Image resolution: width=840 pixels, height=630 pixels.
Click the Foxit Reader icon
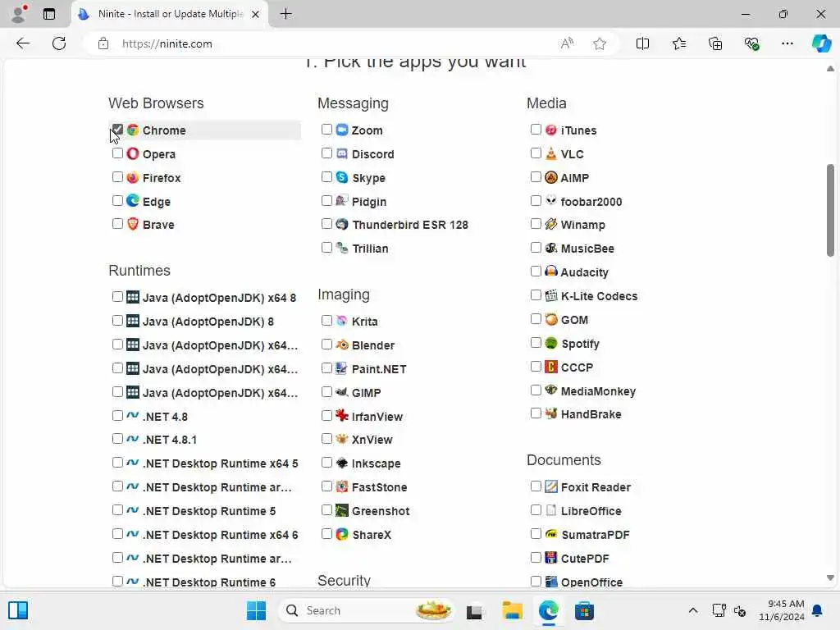550,486
